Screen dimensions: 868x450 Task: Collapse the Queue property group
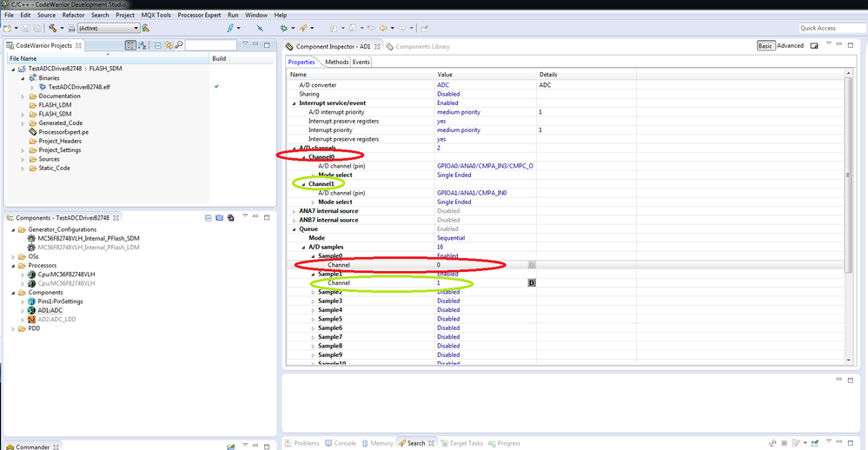coord(294,229)
